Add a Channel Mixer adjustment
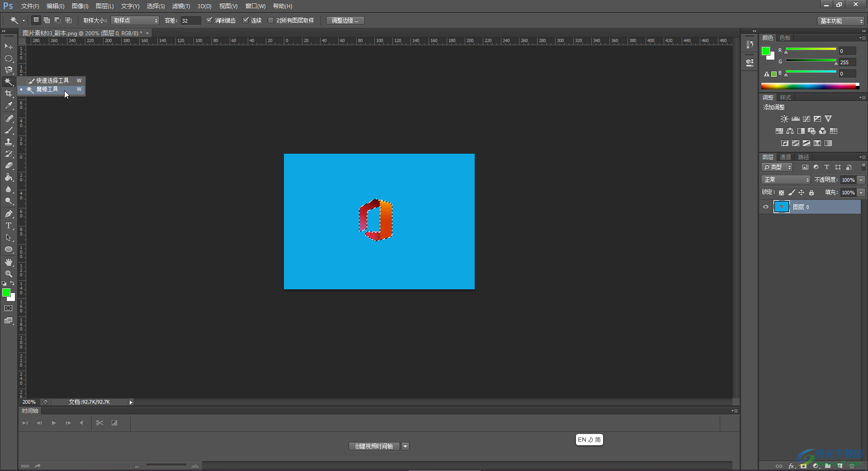The height and width of the screenshot is (471, 868). [823, 131]
